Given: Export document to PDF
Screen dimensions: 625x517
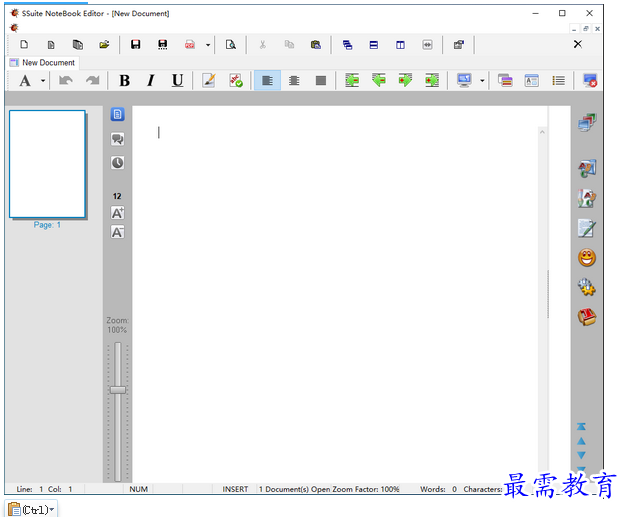Looking at the screenshot, I should click(x=190, y=44).
